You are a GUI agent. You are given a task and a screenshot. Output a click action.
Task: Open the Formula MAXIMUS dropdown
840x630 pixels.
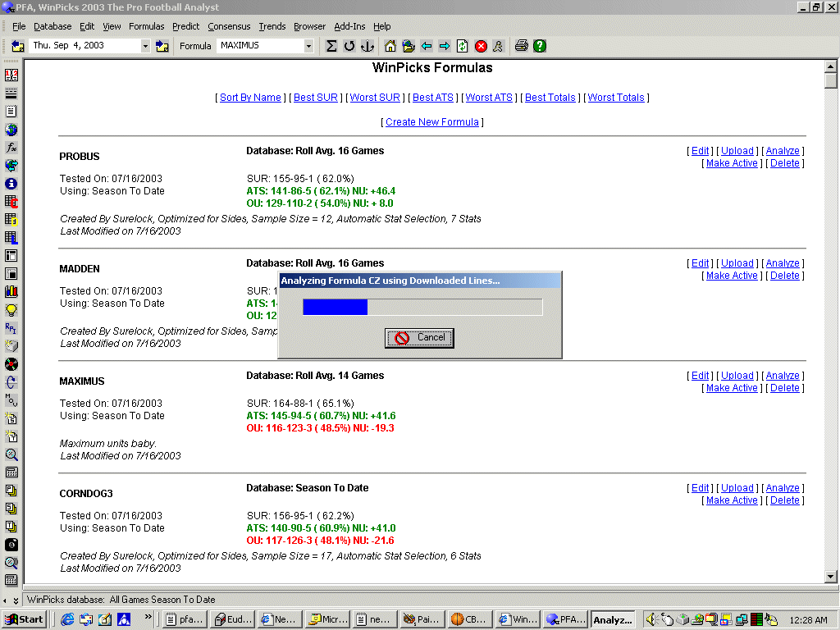click(308, 46)
